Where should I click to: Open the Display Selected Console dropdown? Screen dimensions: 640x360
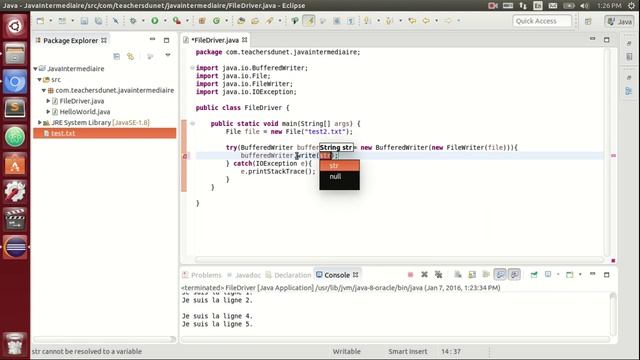[x=558, y=275]
